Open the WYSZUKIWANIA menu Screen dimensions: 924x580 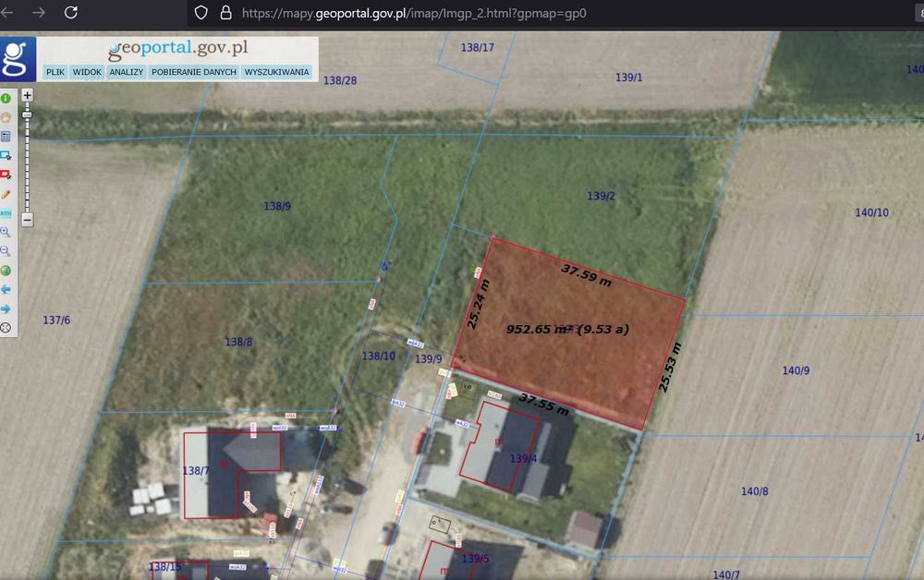(x=276, y=72)
